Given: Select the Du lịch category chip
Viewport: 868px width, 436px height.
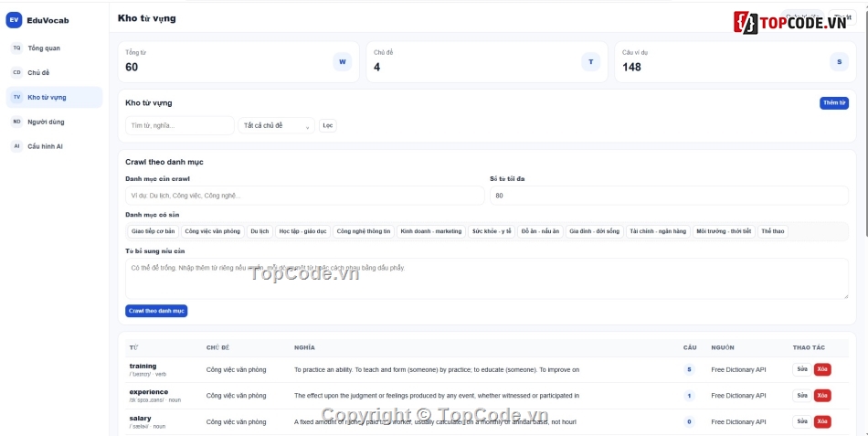Looking at the screenshot, I should 259,231.
